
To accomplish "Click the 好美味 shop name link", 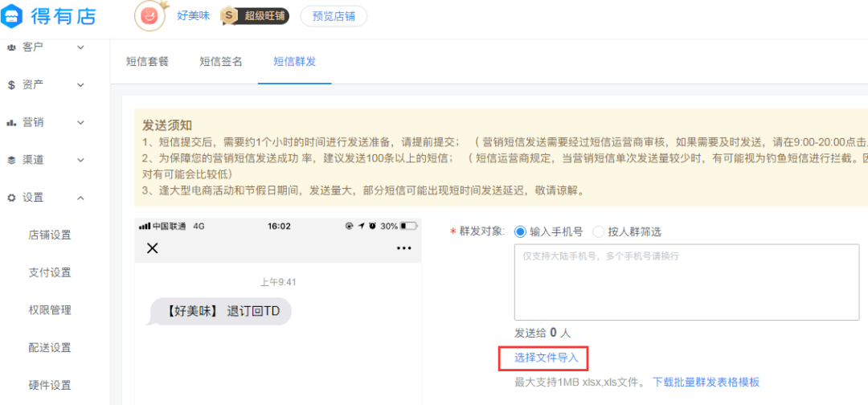I will (193, 16).
